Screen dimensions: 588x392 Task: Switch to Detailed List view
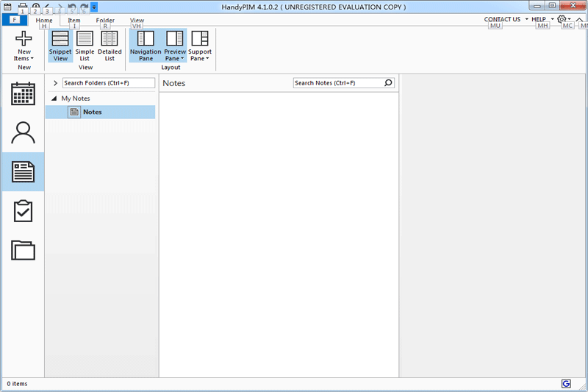(110, 46)
